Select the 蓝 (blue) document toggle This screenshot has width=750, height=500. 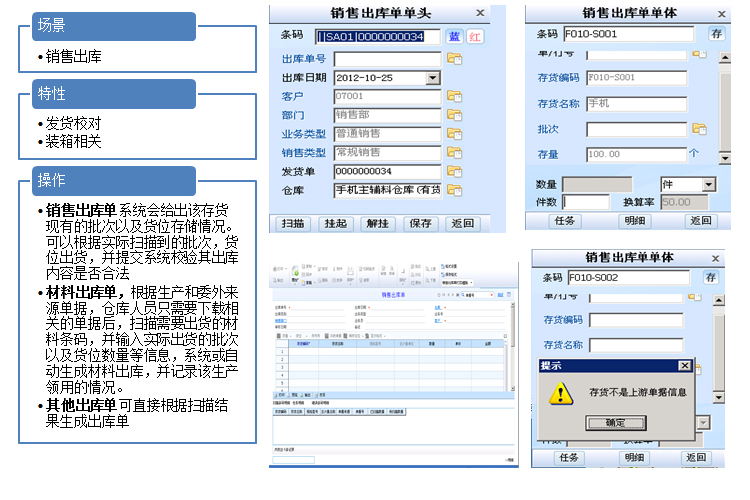pyautogui.click(x=454, y=36)
